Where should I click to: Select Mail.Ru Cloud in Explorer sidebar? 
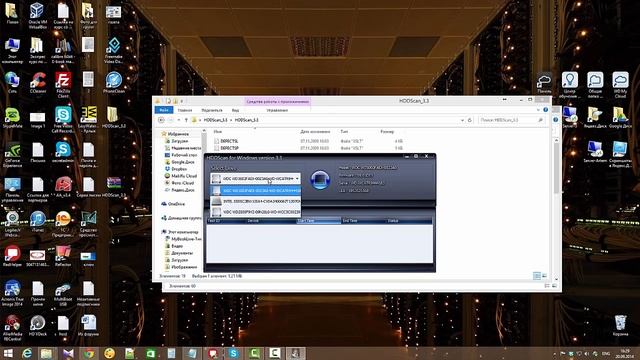coord(181,176)
